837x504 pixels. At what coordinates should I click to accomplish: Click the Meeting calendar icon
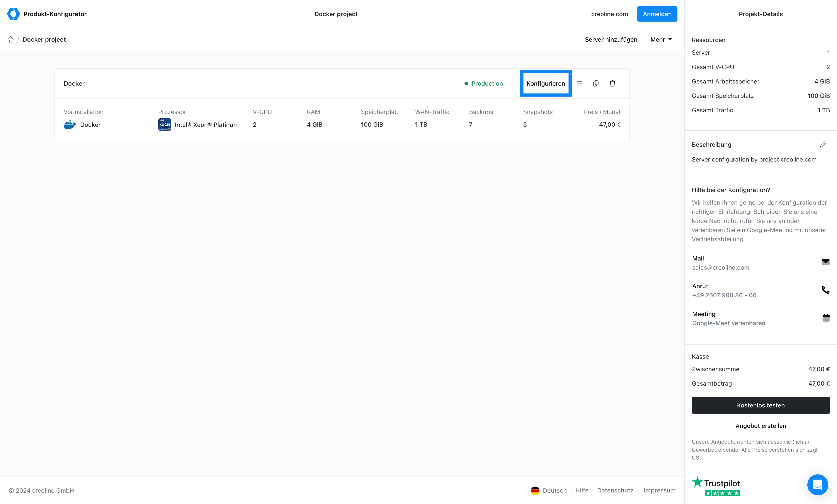pyautogui.click(x=826, y=318)
